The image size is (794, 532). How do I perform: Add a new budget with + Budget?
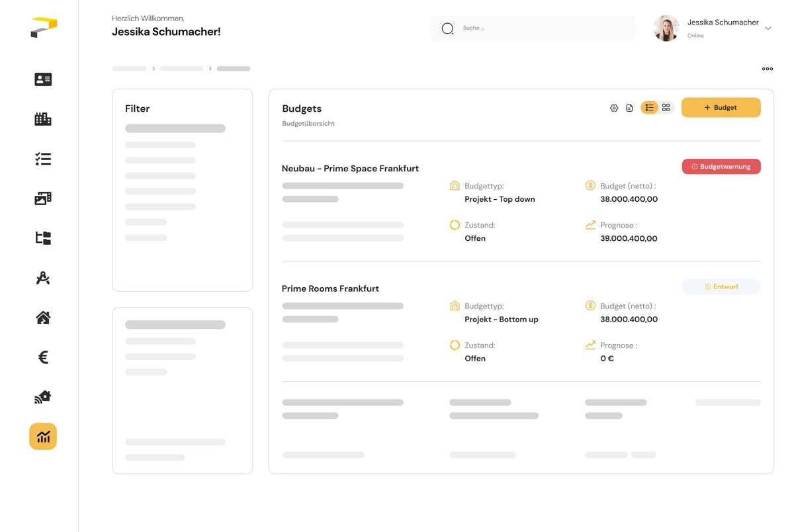pyautogui.click(x=721, y=108)
